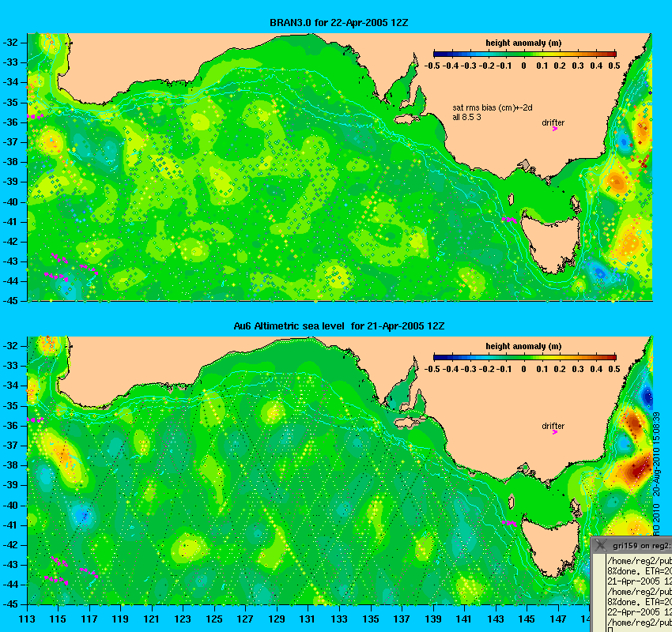The height and width of the screenshot is (632, 672).
Task: Click the '0' midpoint label on the top color bar
Action: point(523,66)
